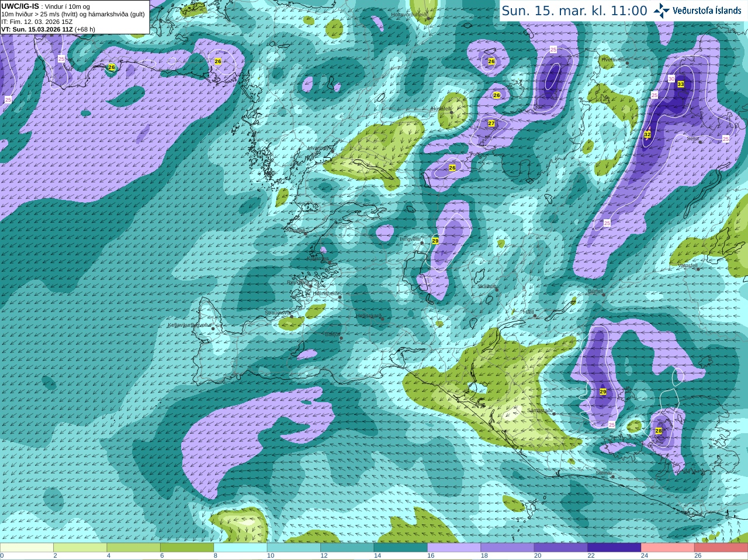Click the station dot at Vatnsfell
The image size is (748, 560).
[698, 269]
